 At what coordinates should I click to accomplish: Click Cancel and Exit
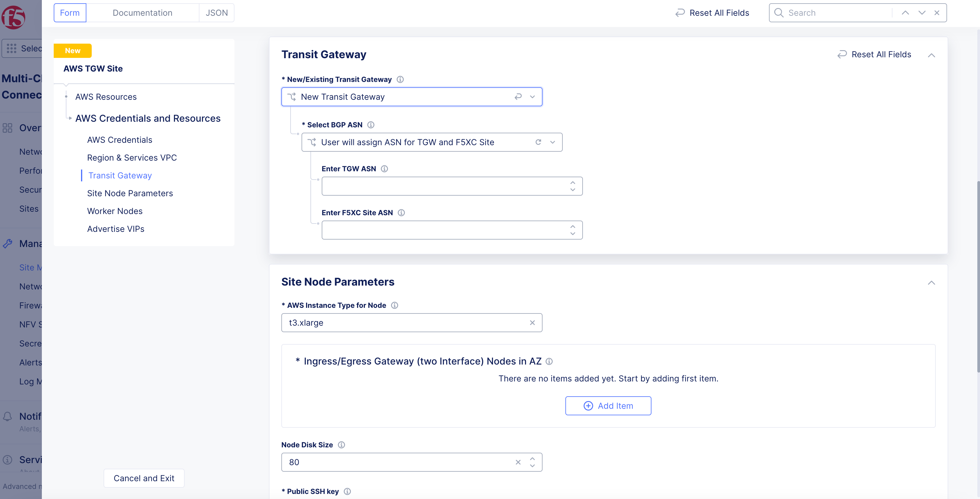point(144,478)
